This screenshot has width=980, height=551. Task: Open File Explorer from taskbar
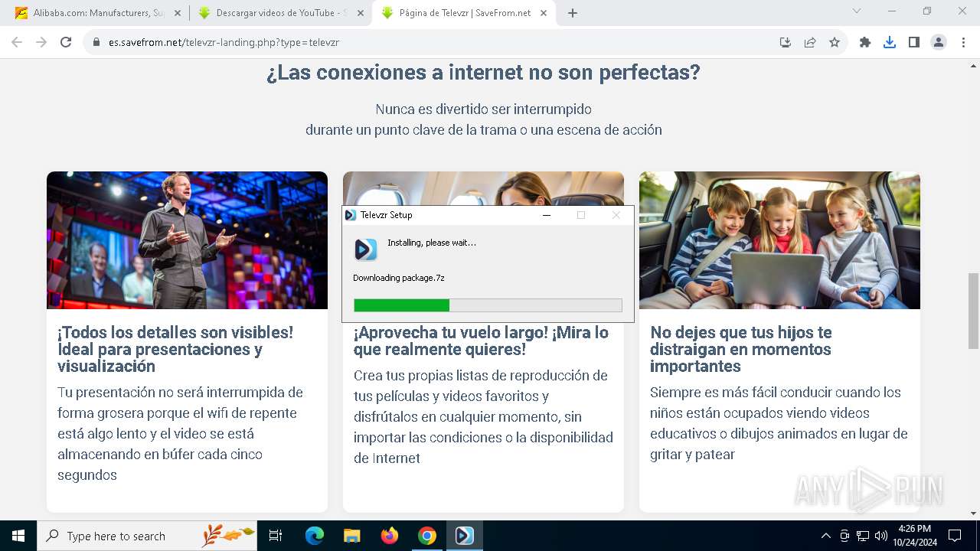coord(352,536)
